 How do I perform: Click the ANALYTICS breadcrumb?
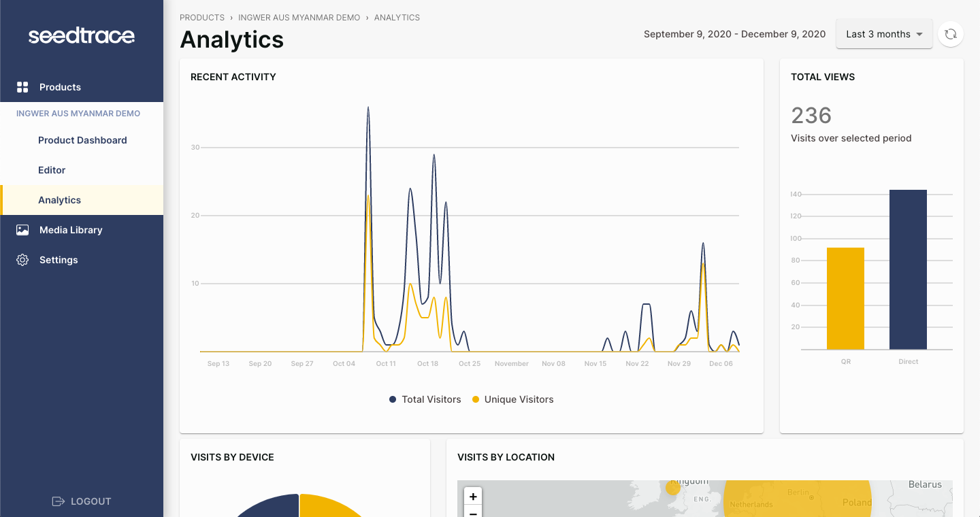pyautogui.click(x=397, y=18)
